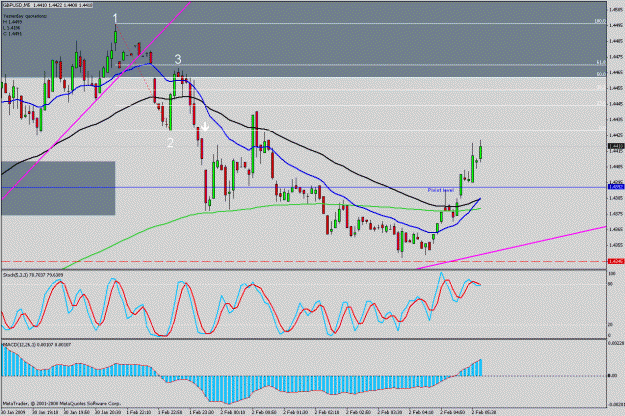The image size is (625, 416).
Task: Select the red dashed horizontal support line
Action: point(303,261)
